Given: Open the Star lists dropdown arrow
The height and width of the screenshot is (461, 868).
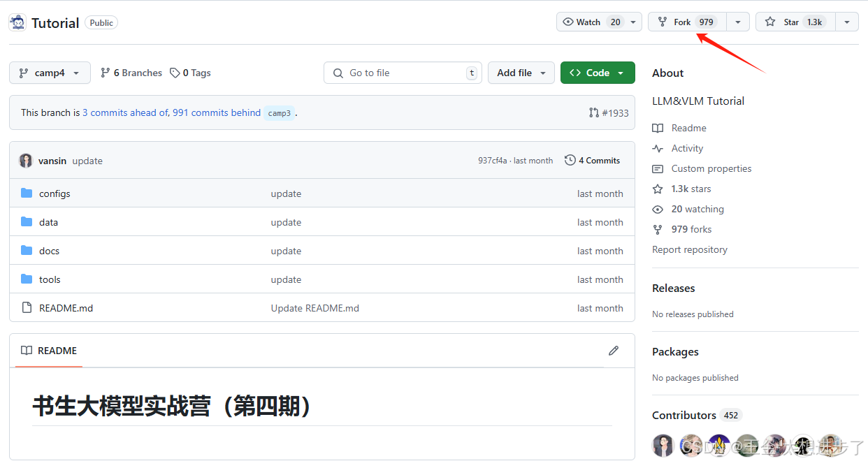Looking at the screenshot, I should pos(847,22).
